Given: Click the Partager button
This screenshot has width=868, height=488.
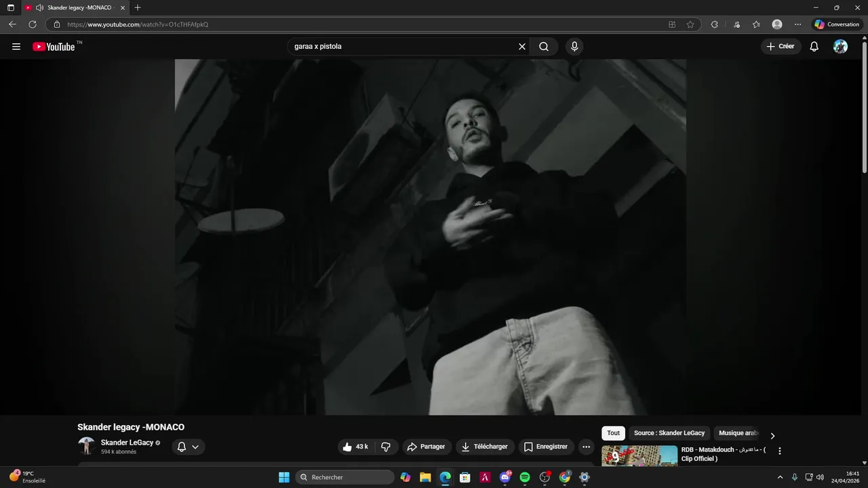Looking at the screenshot, I should (426, 447).
